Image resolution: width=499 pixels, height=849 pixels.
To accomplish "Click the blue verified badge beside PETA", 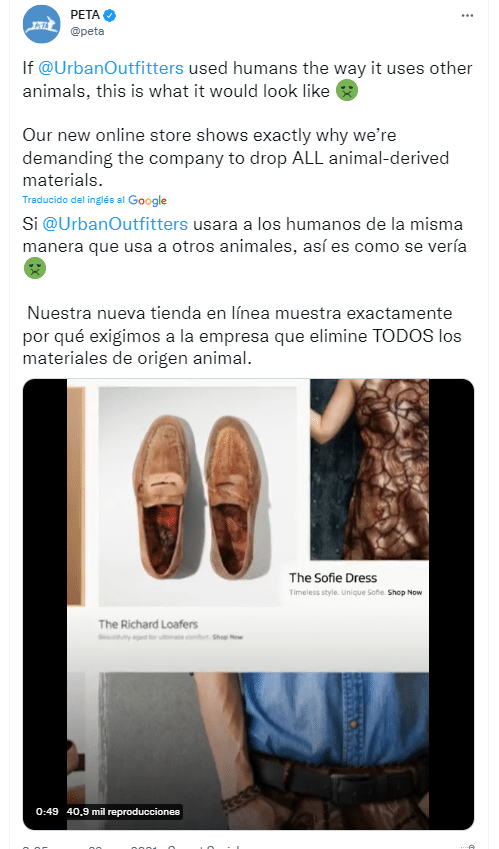I will click(x=110, y=16).
